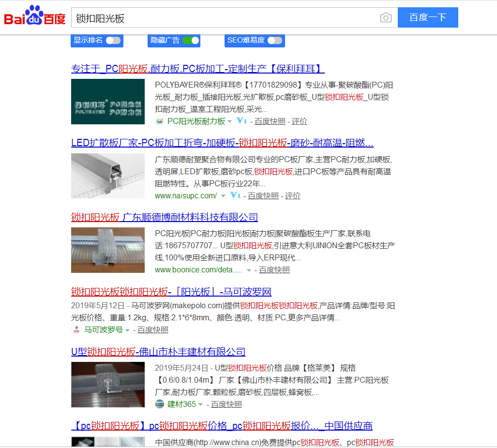
Task: Click the snippet date 2019年5月12日
Action: [x=98, y=306]
